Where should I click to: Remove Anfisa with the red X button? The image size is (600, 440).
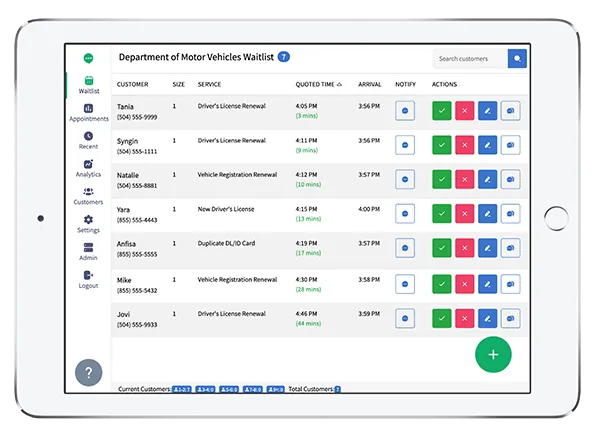point(465,248)
